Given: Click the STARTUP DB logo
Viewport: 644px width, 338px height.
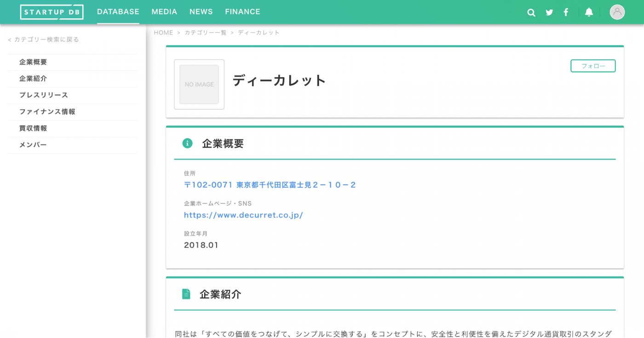Looking at the screenshot, I should 52,12.
